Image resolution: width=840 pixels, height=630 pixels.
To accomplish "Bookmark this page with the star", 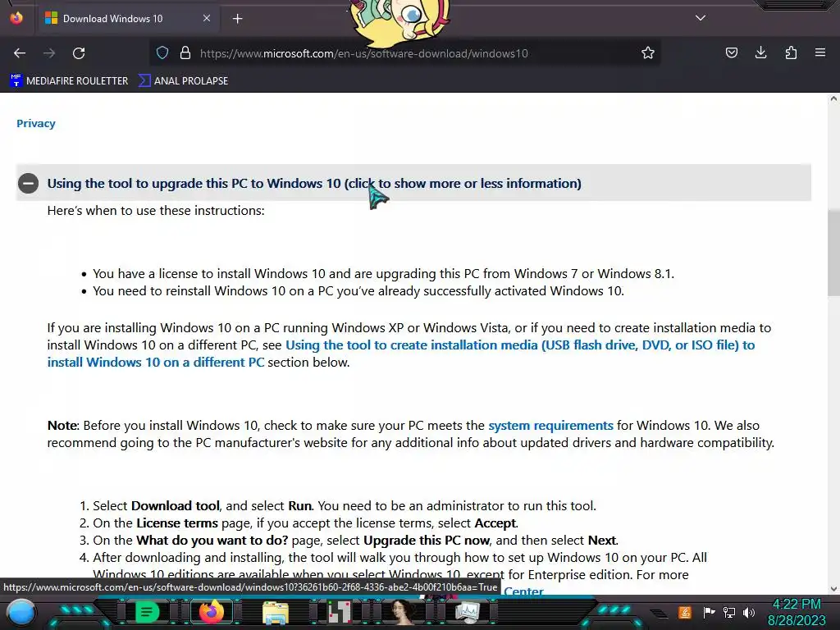I will (x=648, y=53).
